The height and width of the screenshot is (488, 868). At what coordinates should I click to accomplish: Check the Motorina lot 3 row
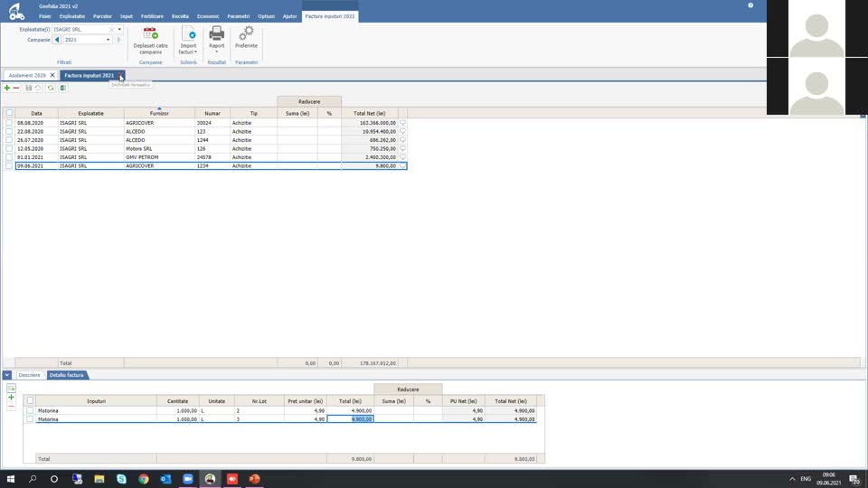pyautogui.click(x=30, y=419)
